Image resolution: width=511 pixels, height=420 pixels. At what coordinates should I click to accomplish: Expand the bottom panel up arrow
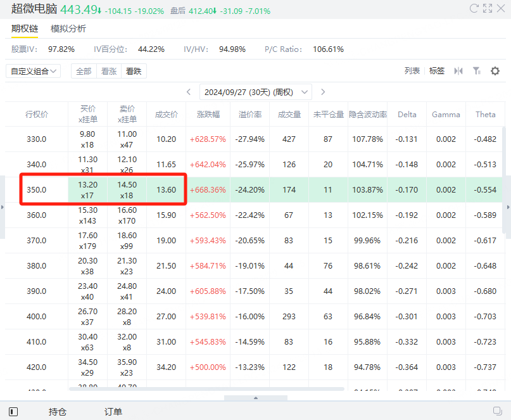(256, 398)
